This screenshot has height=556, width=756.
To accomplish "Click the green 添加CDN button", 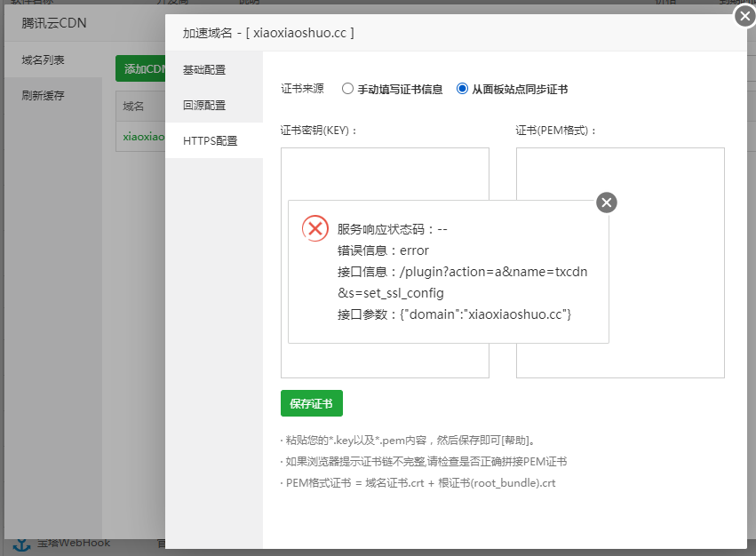I will coord(140,68).
